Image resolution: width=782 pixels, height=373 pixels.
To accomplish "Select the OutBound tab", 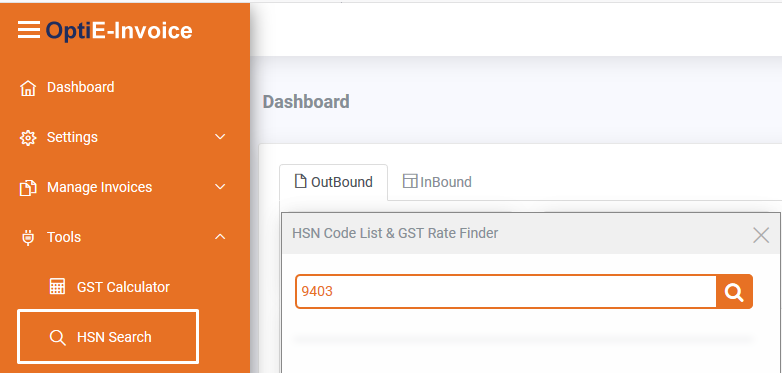I will pyautogui.click(x=334, y=183).
